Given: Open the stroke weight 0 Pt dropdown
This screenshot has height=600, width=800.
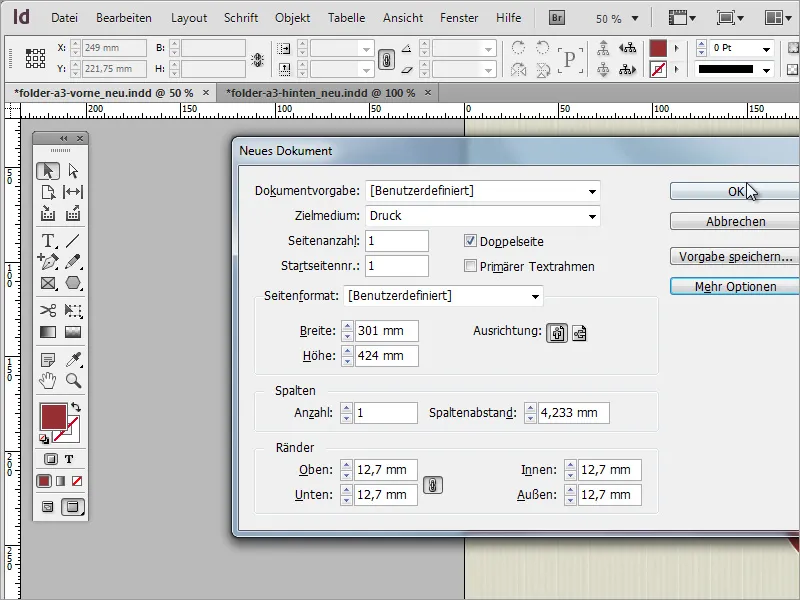Looking at the screenshot, I should (766, 49).
